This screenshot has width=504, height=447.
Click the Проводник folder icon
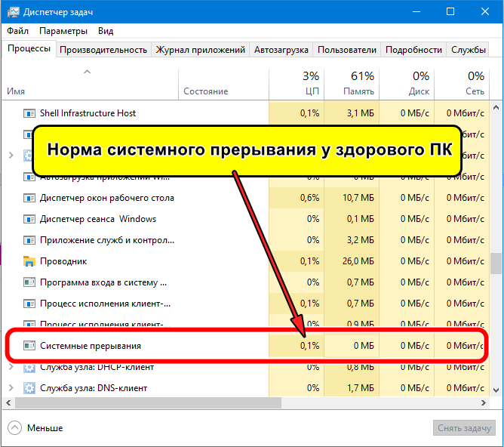tap(29, 261)
